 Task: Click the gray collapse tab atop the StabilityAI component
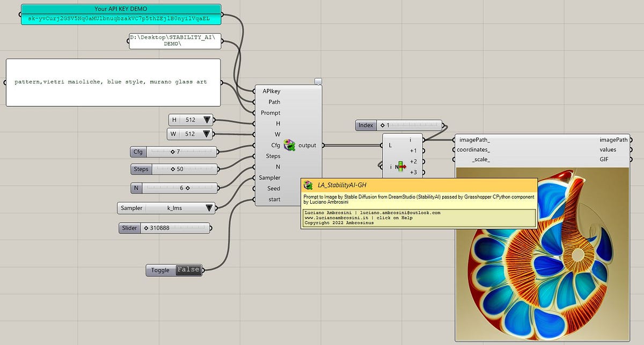[318, 81]
